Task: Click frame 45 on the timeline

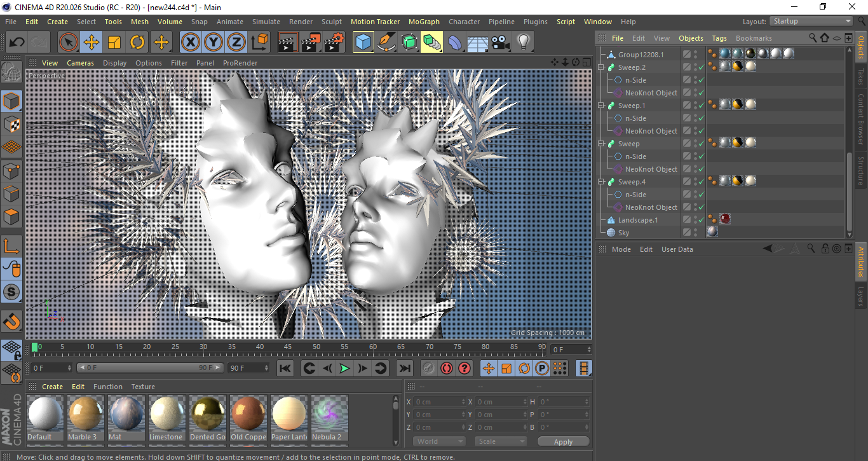Action: click(x=288, y=347)
